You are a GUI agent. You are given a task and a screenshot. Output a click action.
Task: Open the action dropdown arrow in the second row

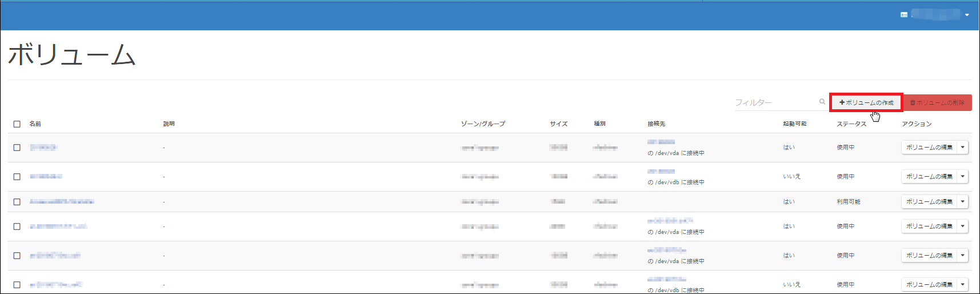tap(963, 177)
